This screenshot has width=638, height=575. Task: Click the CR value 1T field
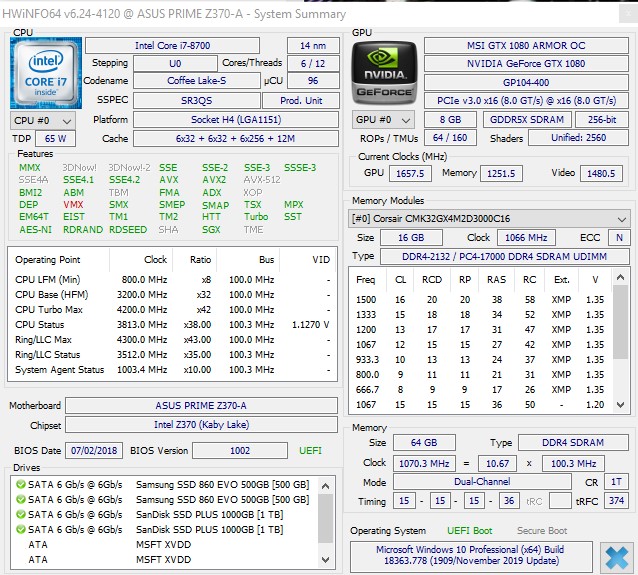pyautogui.click(x=616, y=482)
